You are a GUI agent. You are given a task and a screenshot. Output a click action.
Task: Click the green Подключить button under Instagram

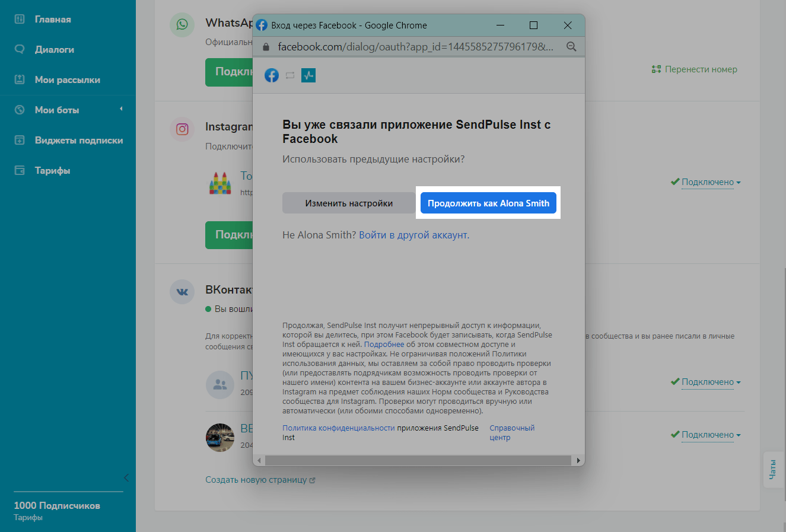[x=229, y=235]
